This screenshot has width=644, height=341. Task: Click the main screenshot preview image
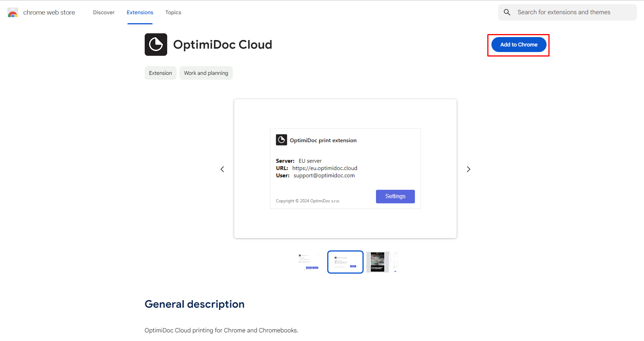(x=345, y=168)
